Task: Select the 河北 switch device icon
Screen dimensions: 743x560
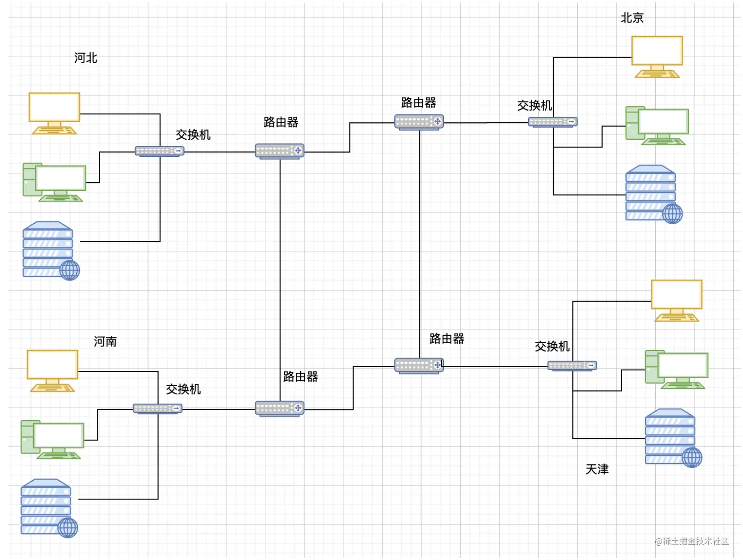Action: click(160, 151)
